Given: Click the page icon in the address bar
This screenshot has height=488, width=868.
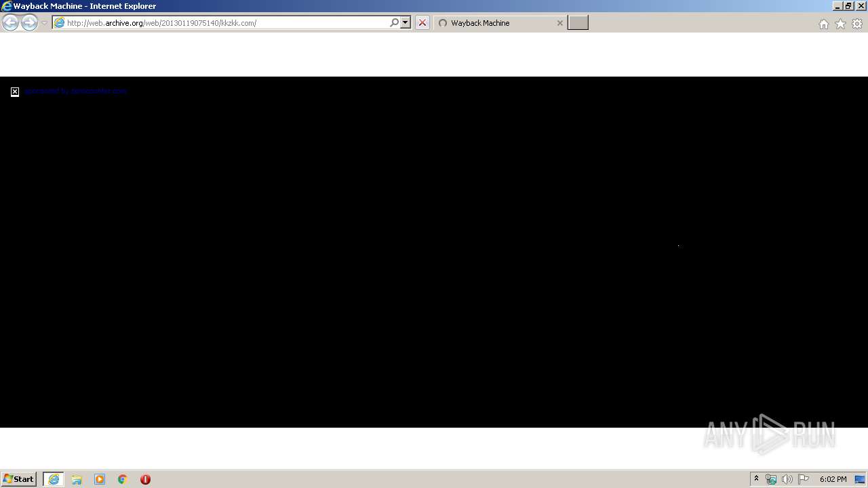Looking at the screenshot, I should pyautogui.click(x=59, y=23).
